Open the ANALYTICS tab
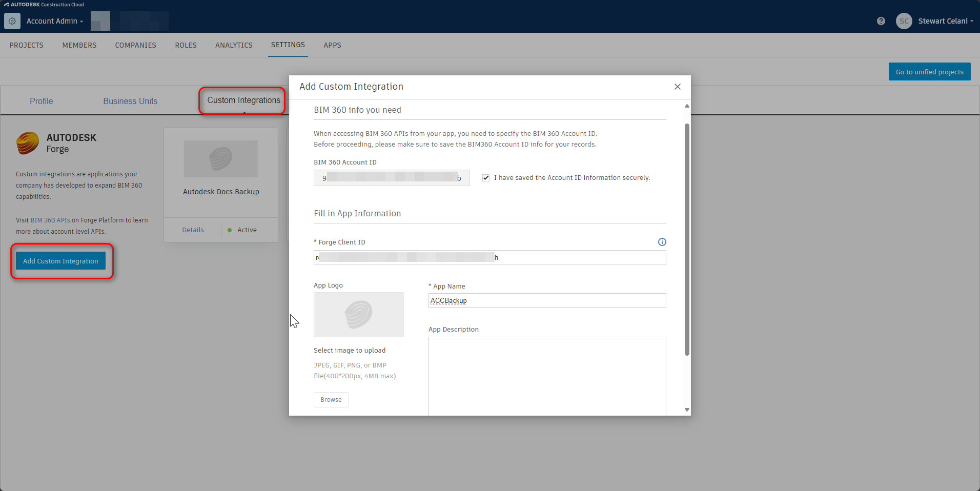This screenshot has height=491, width=980. tap(234, 45)
